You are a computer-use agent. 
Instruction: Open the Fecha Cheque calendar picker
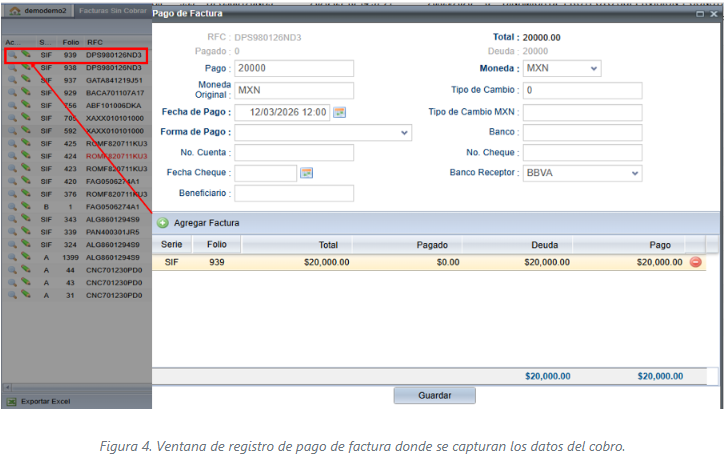pos(307,173)
